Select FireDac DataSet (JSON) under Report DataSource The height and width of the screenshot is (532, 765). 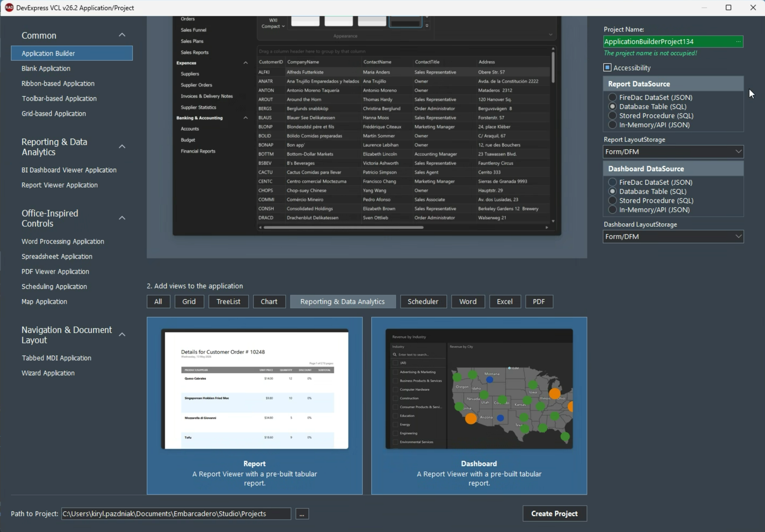[x=612, y=97]
